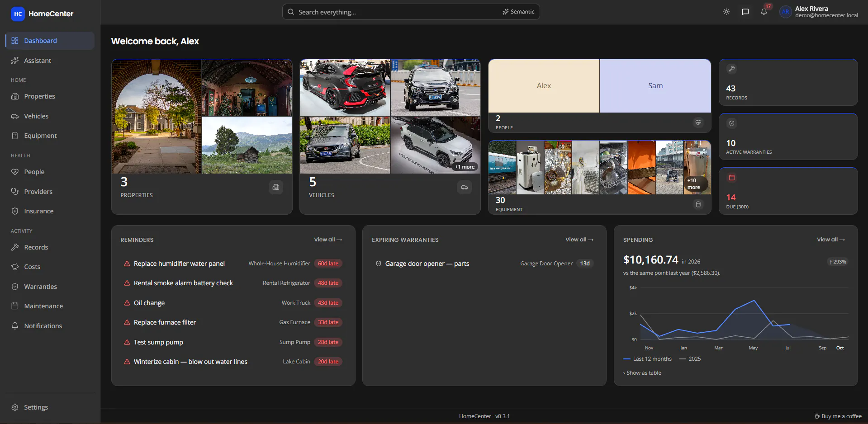The height and width of the screenshot is (424, 868).
Task: Open the chat messages icon in header
Action: [745, 12]
